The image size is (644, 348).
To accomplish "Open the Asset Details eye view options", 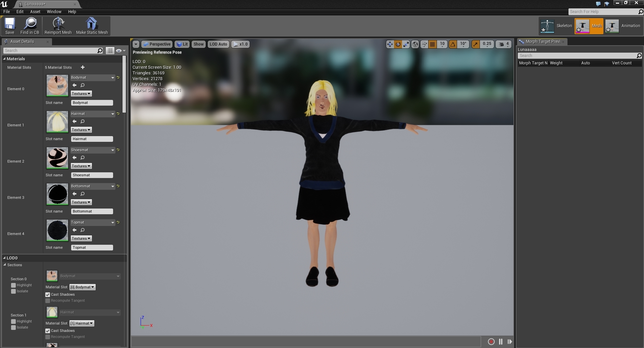I will (120, 51).
